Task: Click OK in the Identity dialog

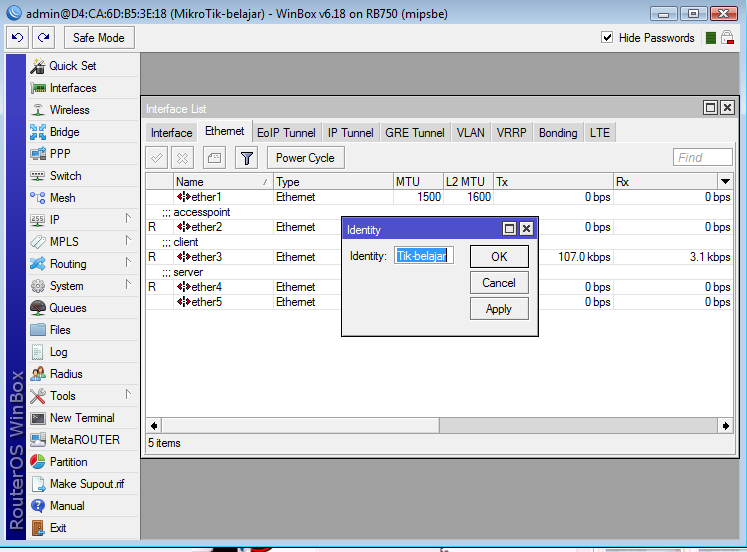Action: pos(499,257)
